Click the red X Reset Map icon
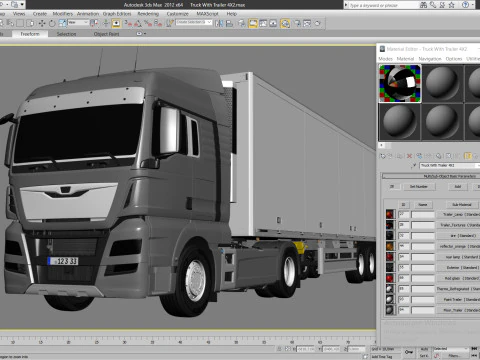This screenshot has width=480, height=360. coord(409,156)
